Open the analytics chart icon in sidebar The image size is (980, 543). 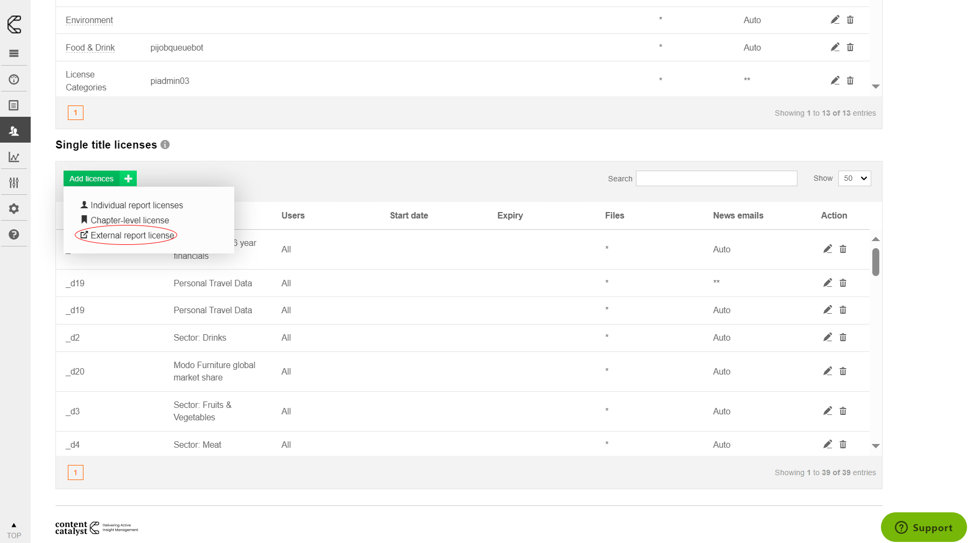(14, 157)
